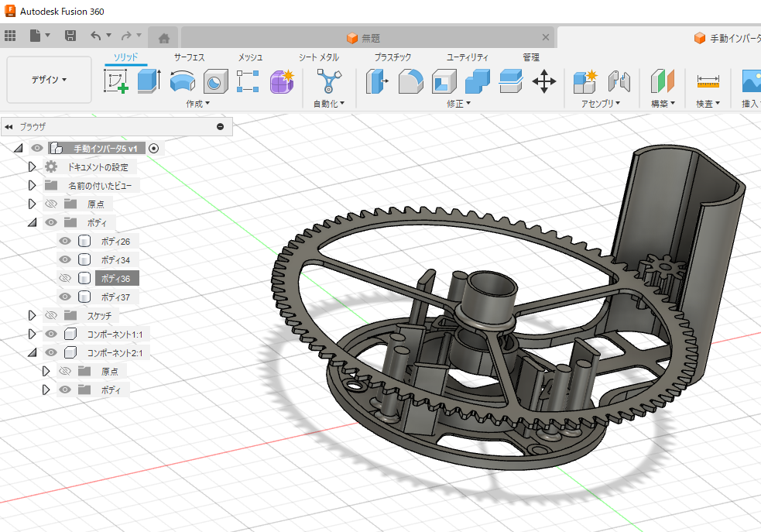Screen dimensions: 761x532
Task: Select the Fillet tool icon
Action: (x=410, y=81)
